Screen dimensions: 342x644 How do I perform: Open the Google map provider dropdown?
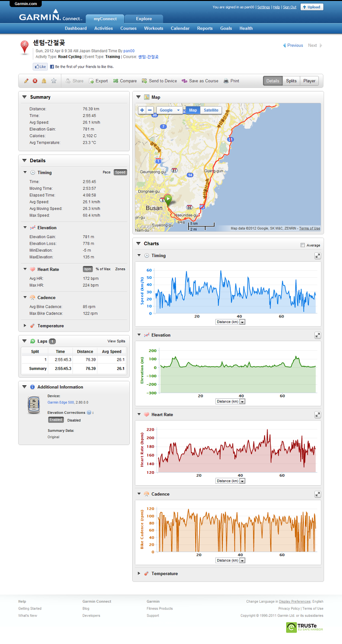point(169,110)
